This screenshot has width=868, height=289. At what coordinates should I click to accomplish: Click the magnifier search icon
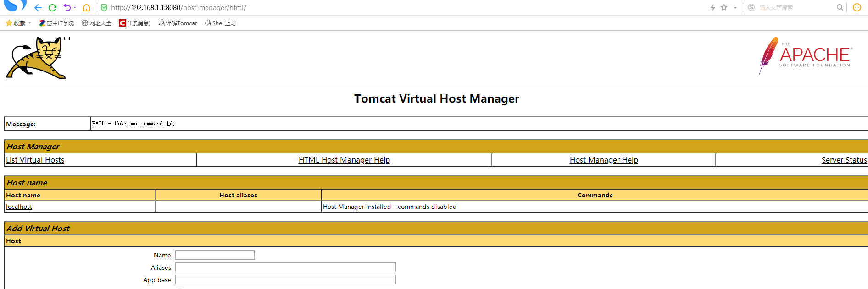[840, 7]
